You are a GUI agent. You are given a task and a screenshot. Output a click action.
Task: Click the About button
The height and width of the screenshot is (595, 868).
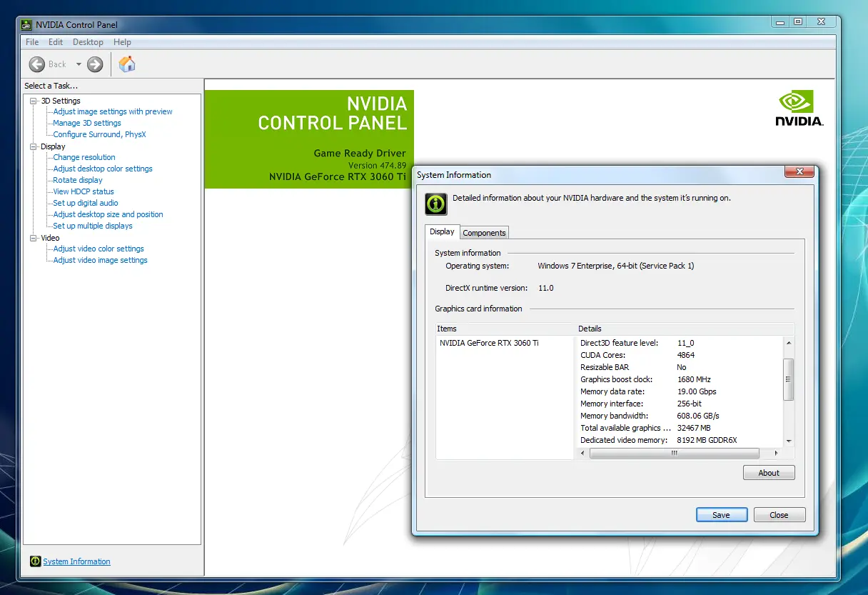[769, 473]
